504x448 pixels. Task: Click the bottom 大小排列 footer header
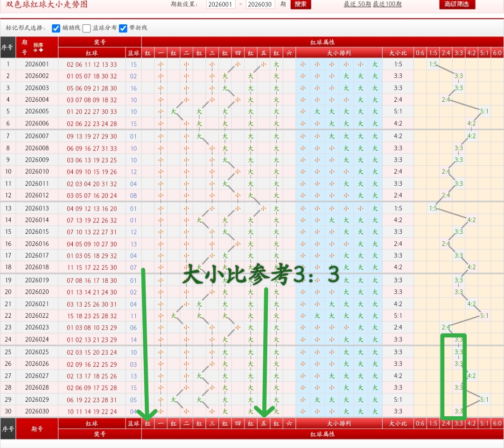pyautogui.click(x=339, y=423)
